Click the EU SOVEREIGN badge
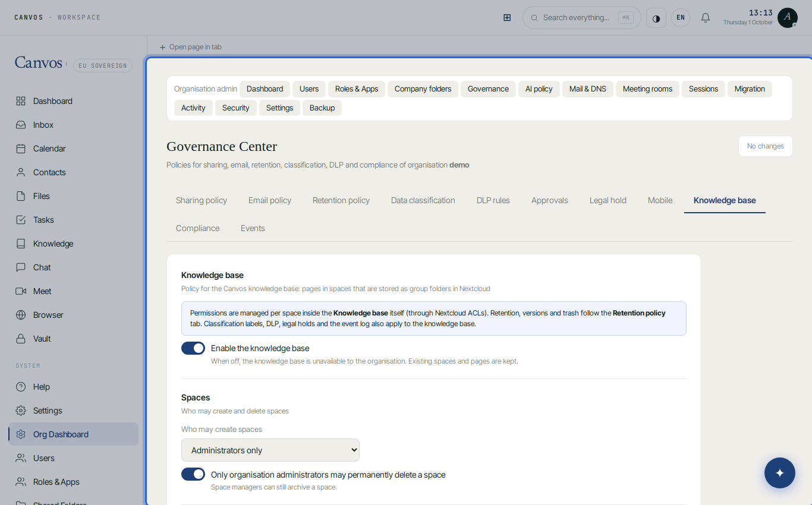The height and width of the screenshot is (505, 812). [x=103, y=65]
